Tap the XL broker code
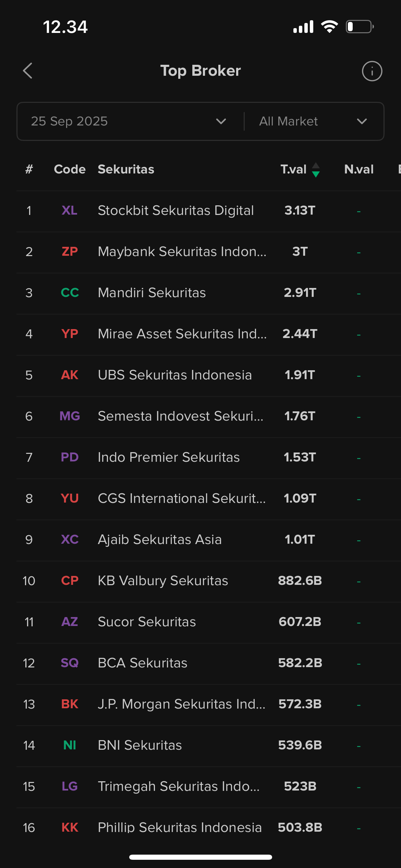Image resolution: width=401 pixels, height=868 pixels. coord(70,210)
